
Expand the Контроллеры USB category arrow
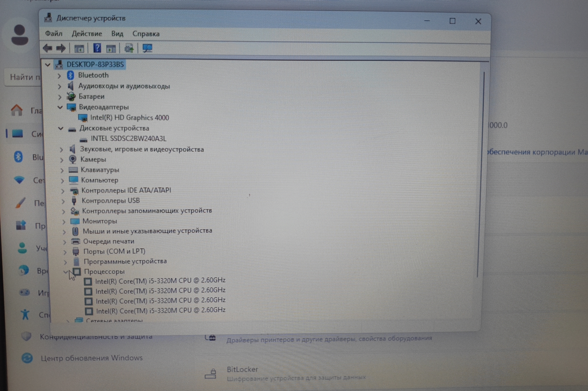[x=63, y=201]
